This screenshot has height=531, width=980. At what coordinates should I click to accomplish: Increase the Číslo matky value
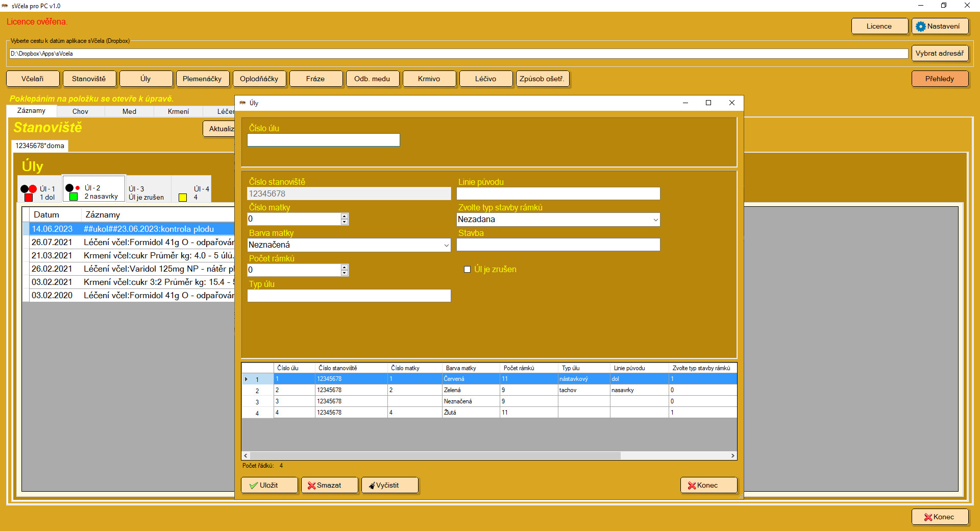(x=345, y=216)
